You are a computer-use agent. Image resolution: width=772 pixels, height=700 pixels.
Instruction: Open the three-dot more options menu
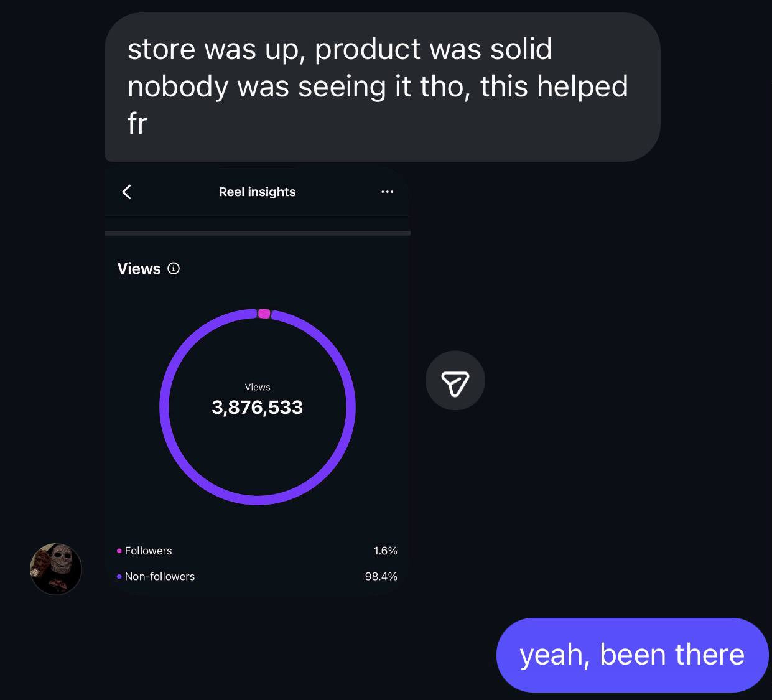[x=387, y=192]
